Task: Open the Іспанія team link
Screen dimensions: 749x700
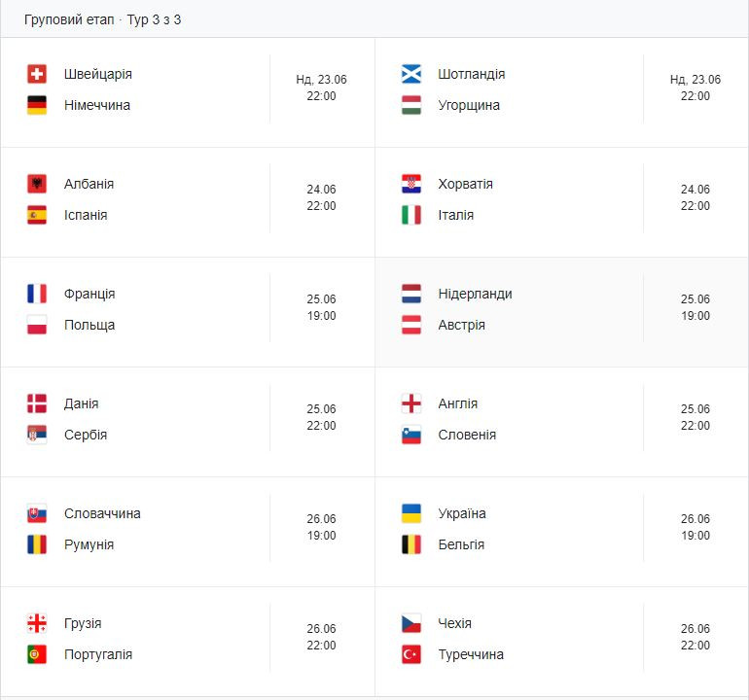Action: point(86,216)
